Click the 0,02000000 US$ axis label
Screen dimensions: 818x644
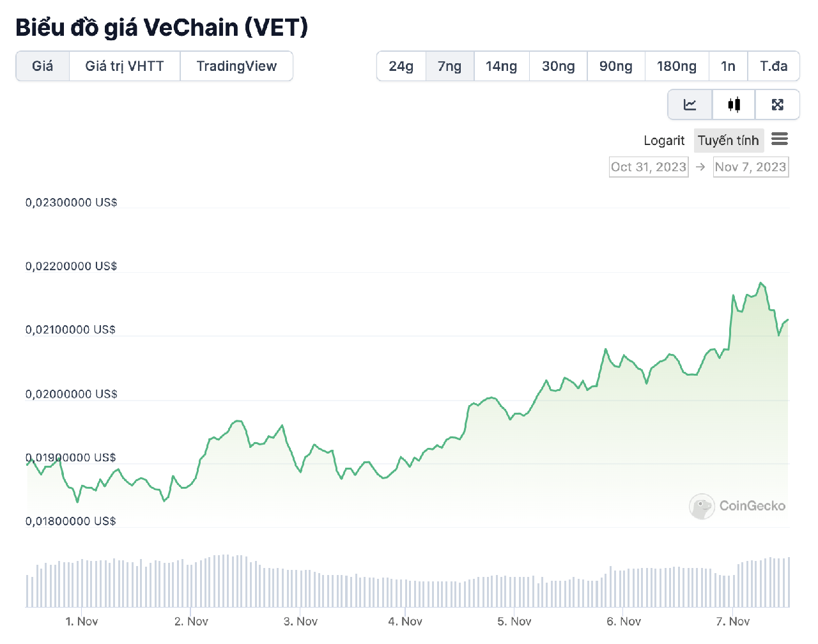click(x=72, y=394)
